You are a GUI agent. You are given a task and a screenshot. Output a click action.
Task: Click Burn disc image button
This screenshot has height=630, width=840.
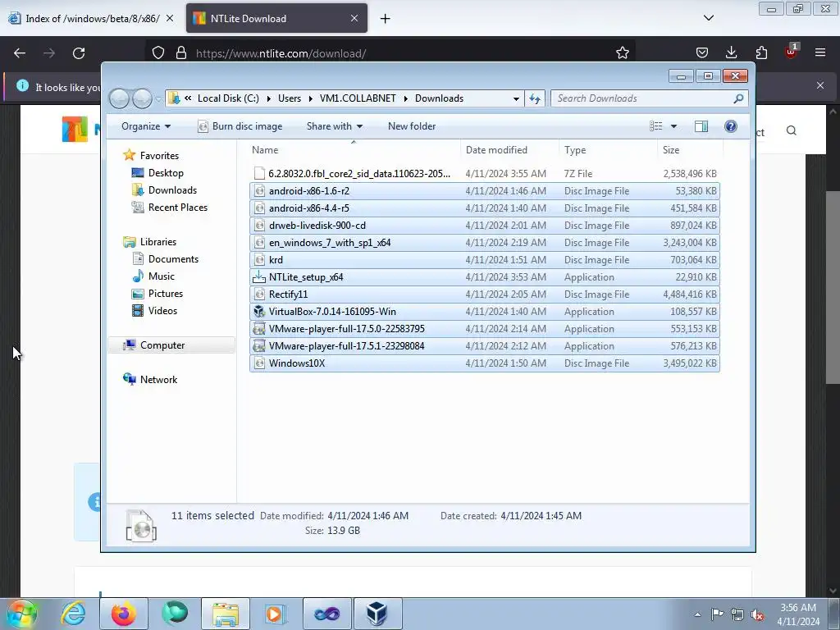click(240, 126)
